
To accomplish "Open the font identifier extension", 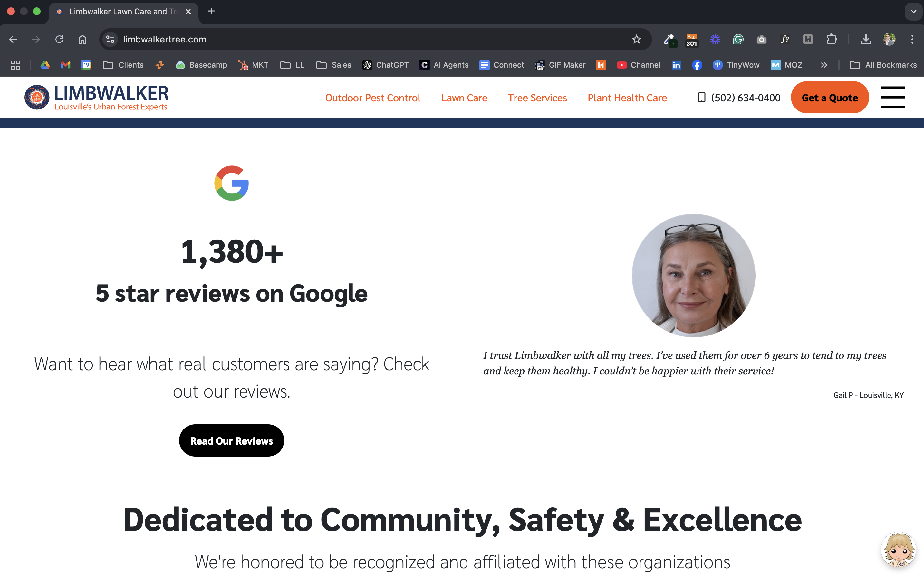I will tap(785, 39).
